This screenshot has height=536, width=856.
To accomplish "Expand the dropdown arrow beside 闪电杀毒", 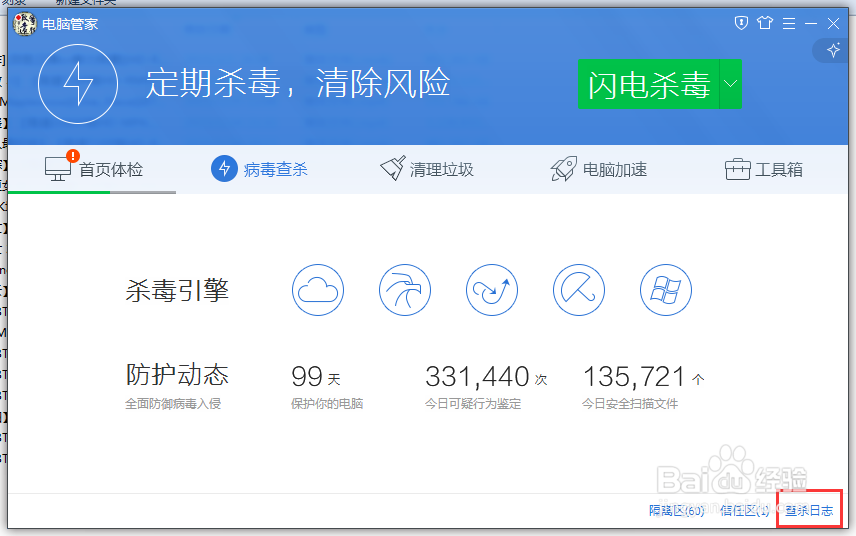I will (x=731, y=84).
